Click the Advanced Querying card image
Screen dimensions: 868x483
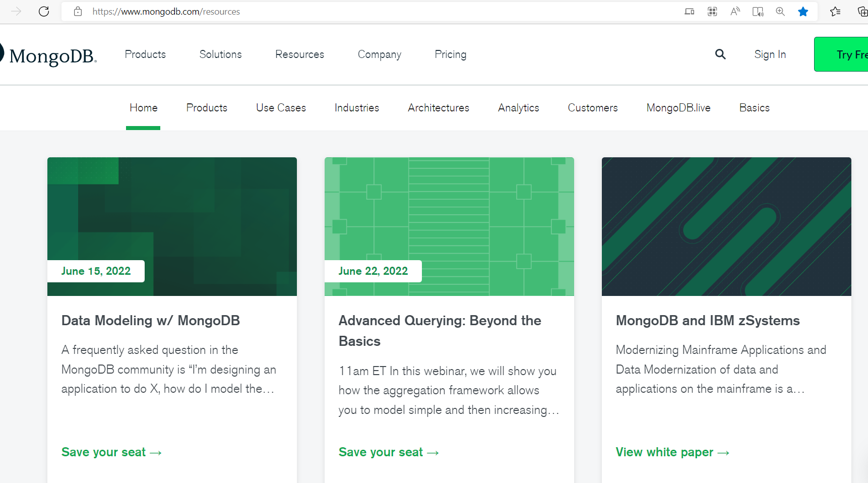449,226
